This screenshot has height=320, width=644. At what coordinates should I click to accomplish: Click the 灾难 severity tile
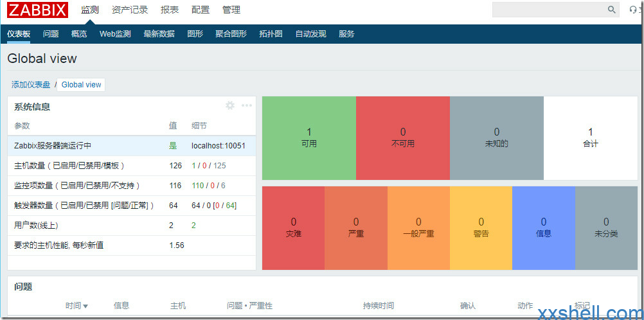coord(293,228)
